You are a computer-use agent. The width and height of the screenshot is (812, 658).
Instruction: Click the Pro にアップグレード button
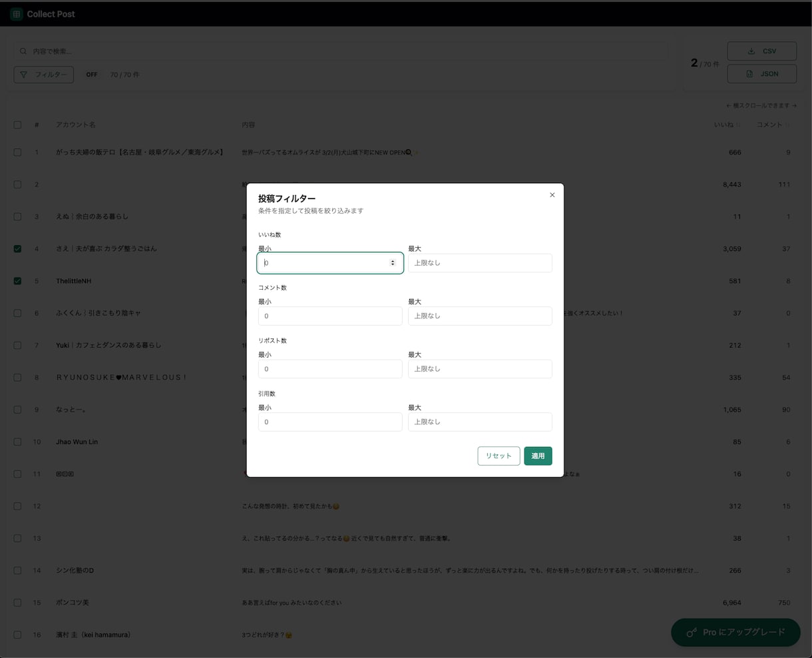point(735,632)
